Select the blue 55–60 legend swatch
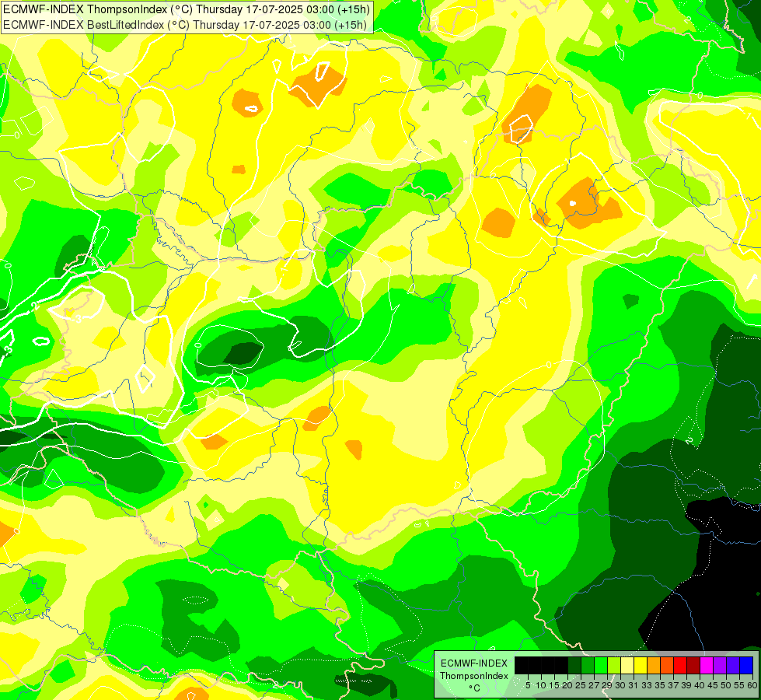 746,665
